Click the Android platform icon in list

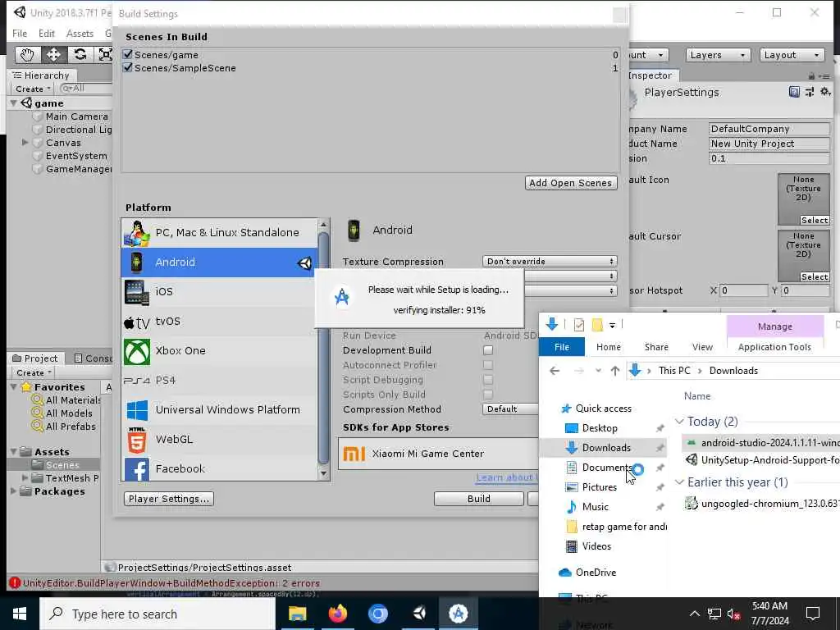click(x=137, y=262)
